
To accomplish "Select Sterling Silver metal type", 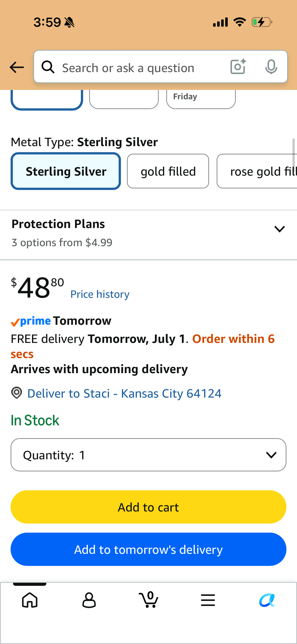I will (66, 171).
